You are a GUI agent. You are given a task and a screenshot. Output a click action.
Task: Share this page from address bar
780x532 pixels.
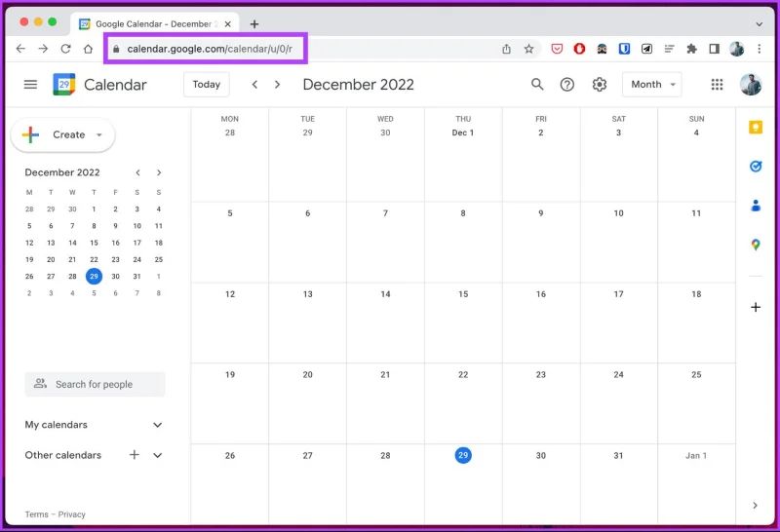pos(506,49)
